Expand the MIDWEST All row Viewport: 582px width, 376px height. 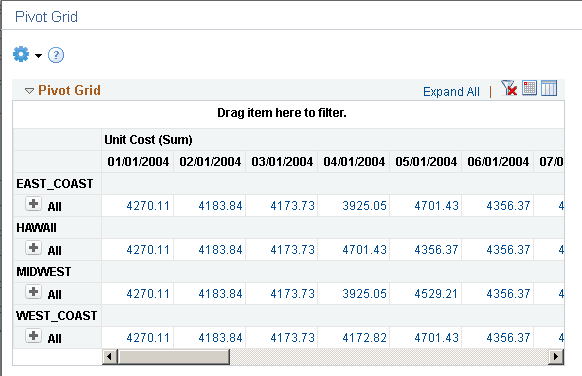[33, 292]
